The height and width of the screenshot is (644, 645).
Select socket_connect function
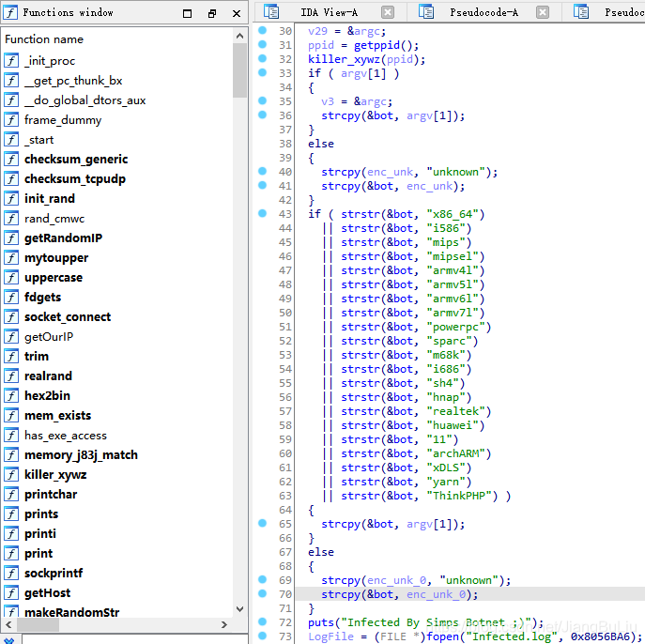68,317
